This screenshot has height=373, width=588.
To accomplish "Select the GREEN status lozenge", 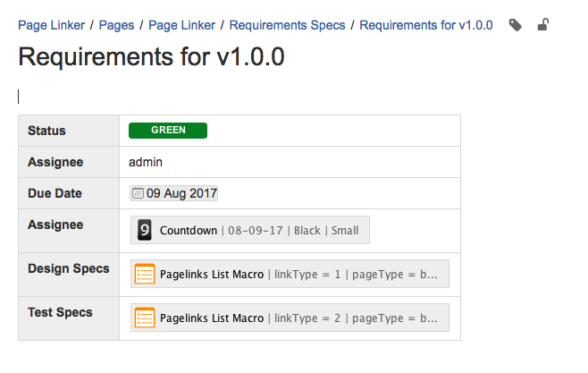I will [168, 131].
